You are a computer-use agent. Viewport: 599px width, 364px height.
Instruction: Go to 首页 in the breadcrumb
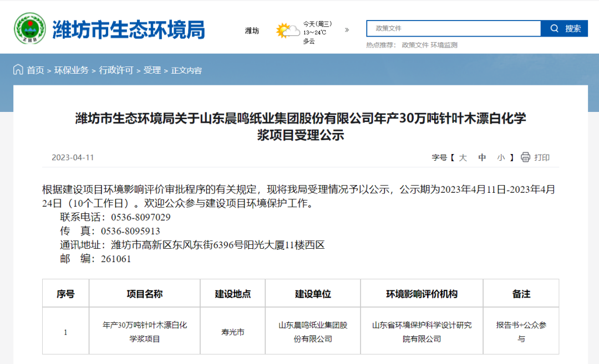click(x=35, y=70)
